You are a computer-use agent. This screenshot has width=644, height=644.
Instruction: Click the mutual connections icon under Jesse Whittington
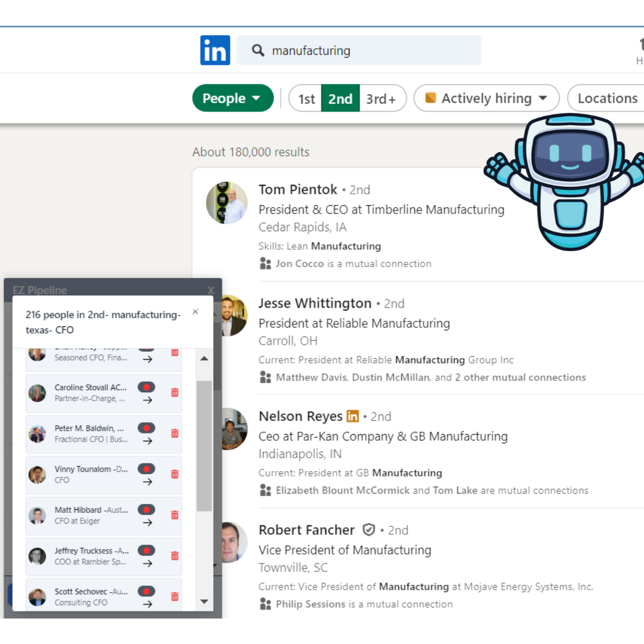click(x=265, y=377)
